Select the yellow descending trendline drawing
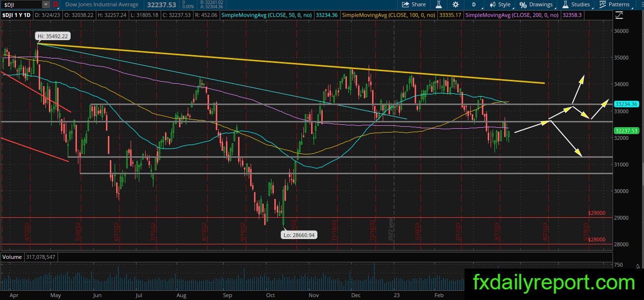Image resolution: width=644 pixels, height=300 pixels. [x=290, y=63]
